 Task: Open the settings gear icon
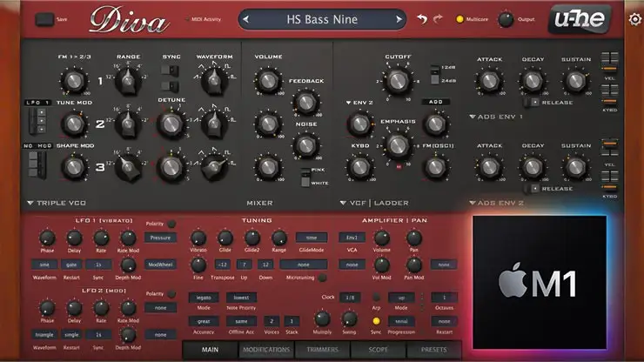pyautogui.click(x=635, y=19)
